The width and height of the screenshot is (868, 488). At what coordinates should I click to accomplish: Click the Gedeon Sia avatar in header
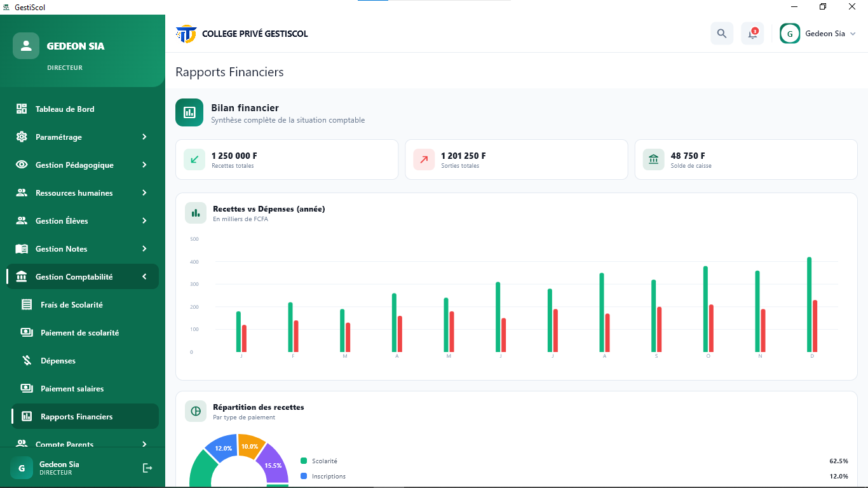click(x=790, y=34)
